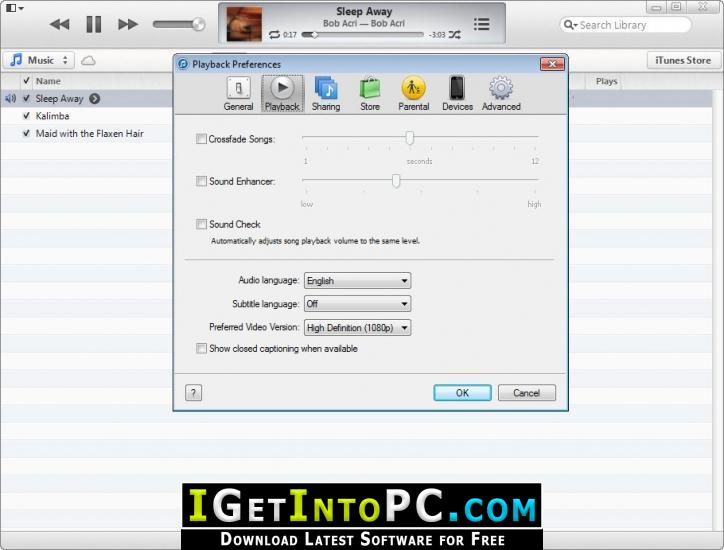Cancel the Playback Preferences dialog

pyautogui.click(x=526, y=393)
